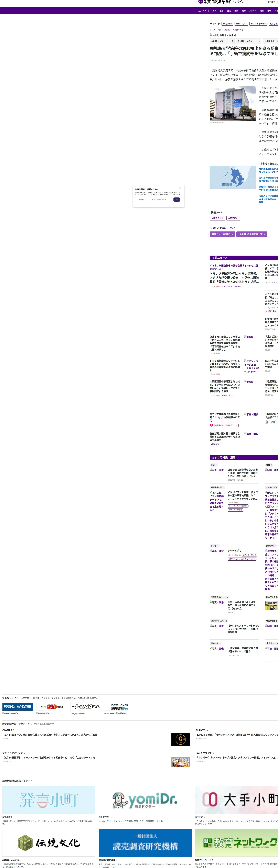Open the プライバシーポリシー link in the popup

tap(159, 199)
